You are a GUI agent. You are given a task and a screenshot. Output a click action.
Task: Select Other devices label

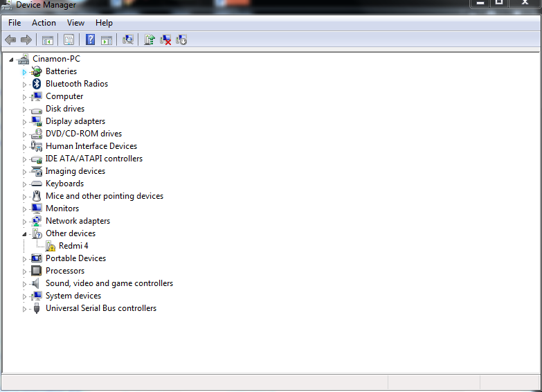point(71,233)
